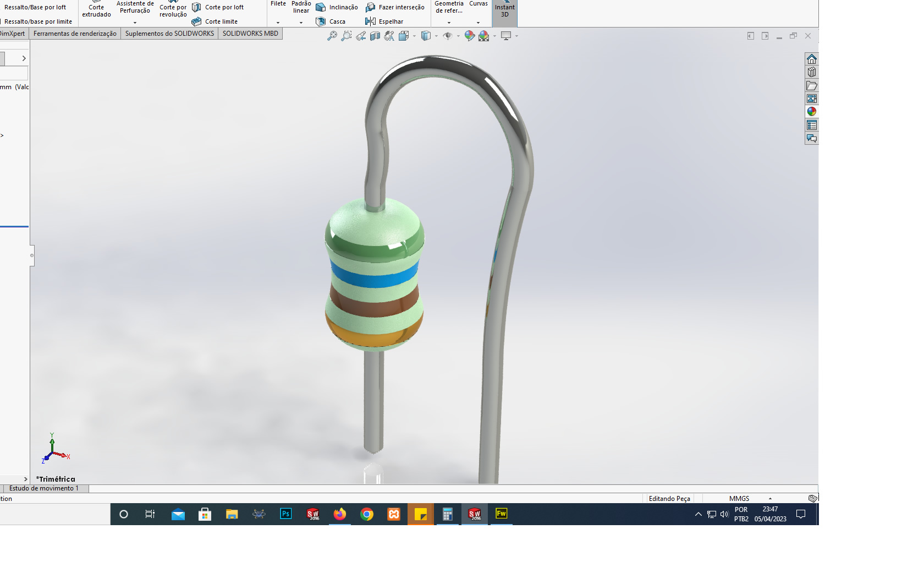Switch to the DimXpert tab

coord(13,34)
